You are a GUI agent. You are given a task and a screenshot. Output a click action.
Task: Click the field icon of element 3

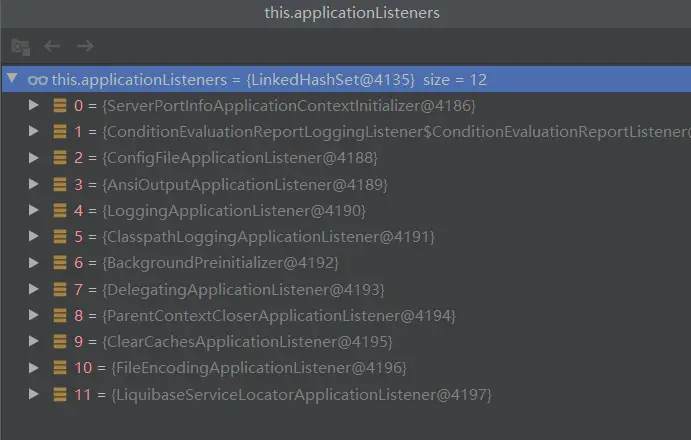(x=60, y=184)
